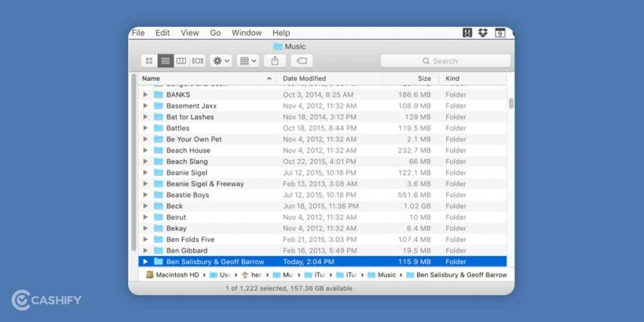Image resolution: width=644 pixels, height=322 pixels.
Task: Select the Beirut folder icon
Action: click(158, 217)
